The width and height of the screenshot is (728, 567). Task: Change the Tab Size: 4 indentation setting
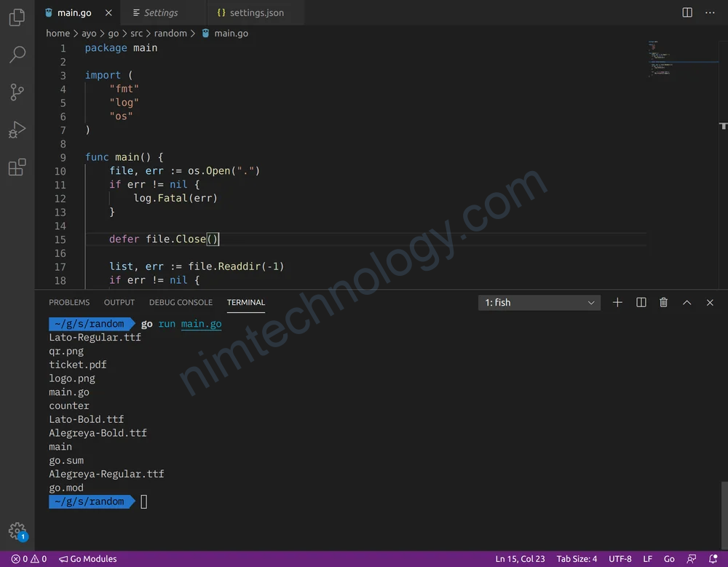click(577, 559)
